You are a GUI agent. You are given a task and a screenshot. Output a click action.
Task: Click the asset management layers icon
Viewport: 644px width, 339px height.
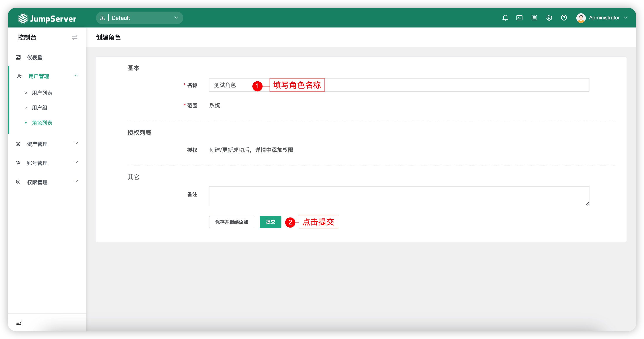coord(18,144)
